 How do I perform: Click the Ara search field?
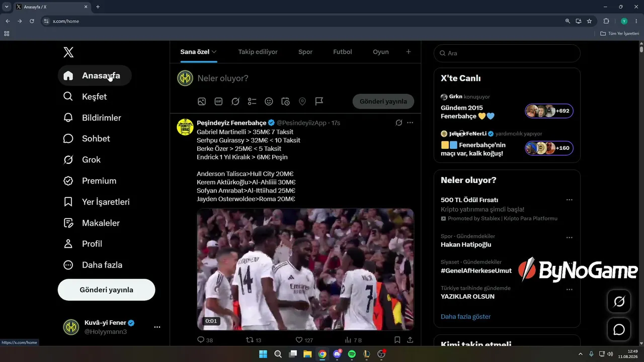coord(507,53)
